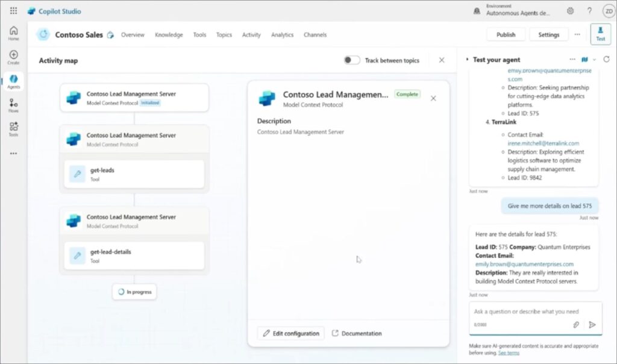
Task: Click the 'Lead ID: 9842' text
Action: click(525, 178)
